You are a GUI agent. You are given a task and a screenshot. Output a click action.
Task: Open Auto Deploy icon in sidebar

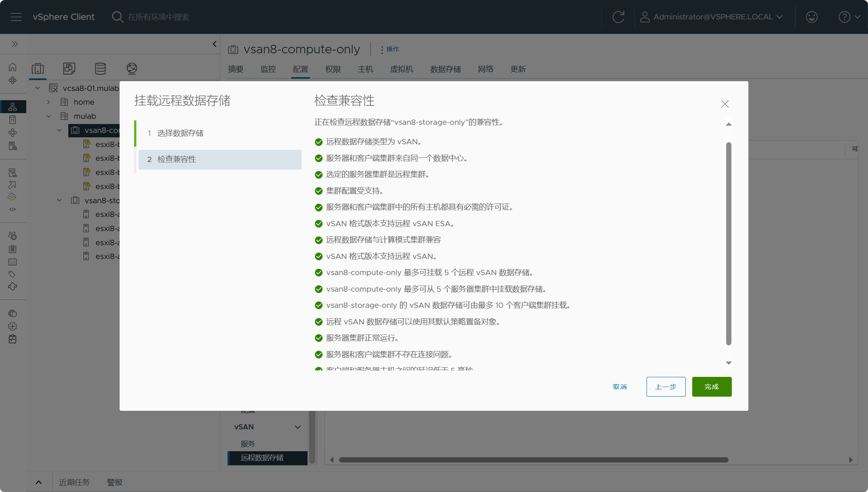pyautogui.click(x=13, y=185)
